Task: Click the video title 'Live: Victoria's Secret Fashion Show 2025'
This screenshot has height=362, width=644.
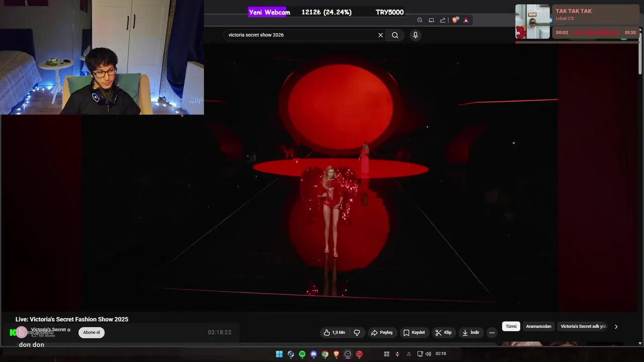Action: (x=72, y=319)
